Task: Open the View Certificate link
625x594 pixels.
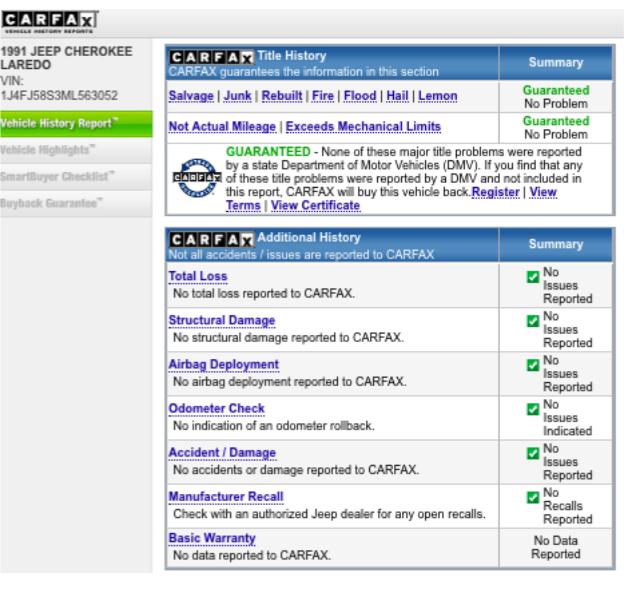Action: coord(315,206)
